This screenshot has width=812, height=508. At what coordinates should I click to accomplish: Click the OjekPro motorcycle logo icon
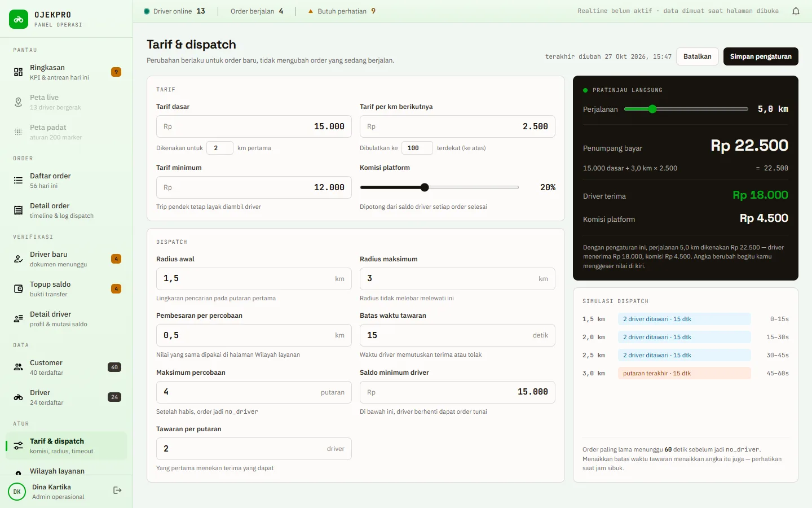[x=19, y=19]
